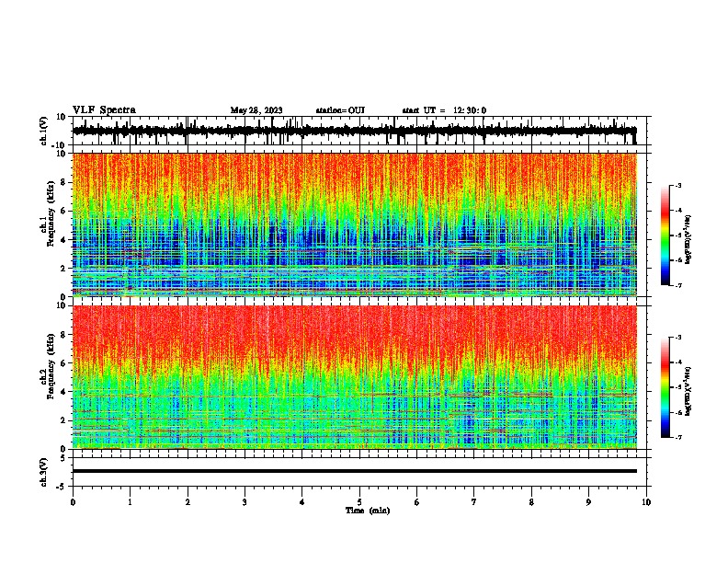Image resolution: width=728 pixels, height=563 pixels.
Task: Click the "4" kHz tick on ch.1 spectrogram
Action: (x=63, y=240)
